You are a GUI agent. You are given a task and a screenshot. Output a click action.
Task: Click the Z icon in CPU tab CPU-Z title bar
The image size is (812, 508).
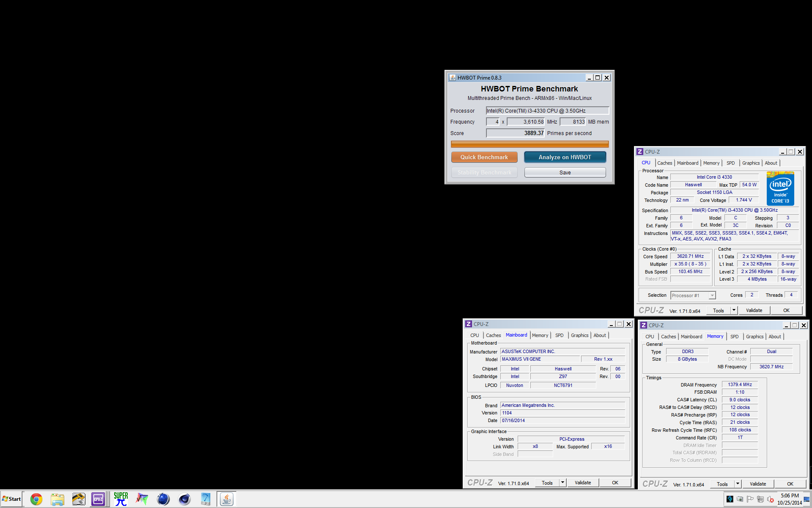(x=640, y=152)
